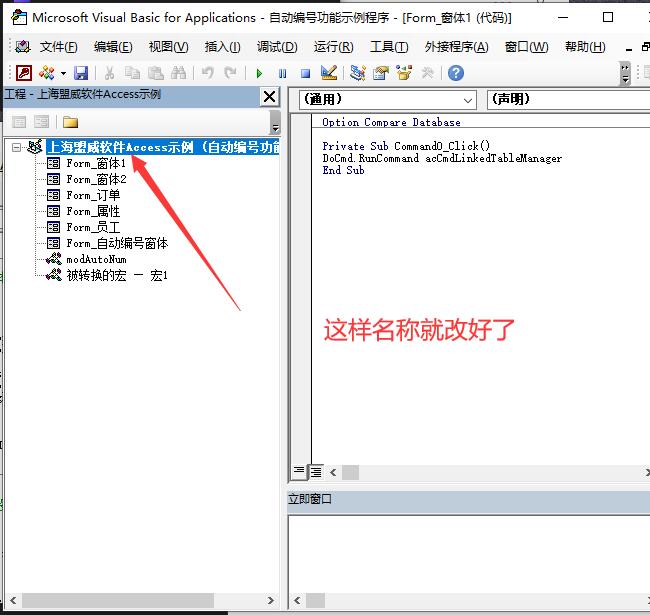Open the (声明) procedure dropdown
650x615 pixels.
pos(568,100)
